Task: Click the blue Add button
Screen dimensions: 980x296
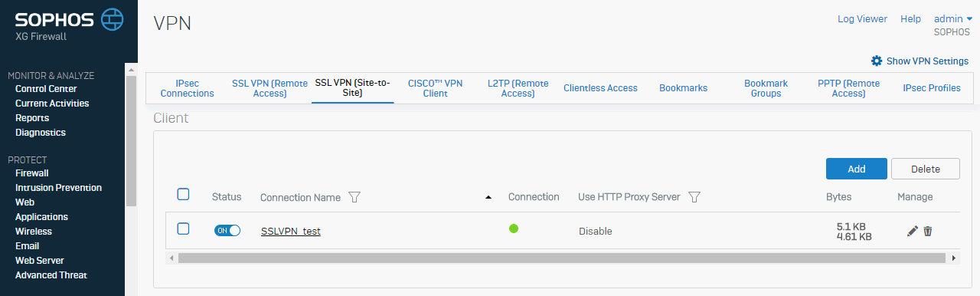Action: 857,169
